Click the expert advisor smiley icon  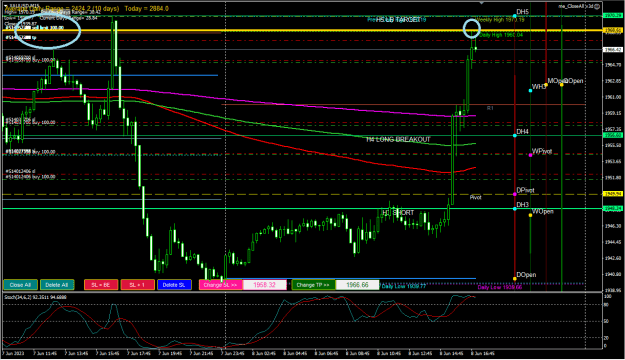(597, 6)
